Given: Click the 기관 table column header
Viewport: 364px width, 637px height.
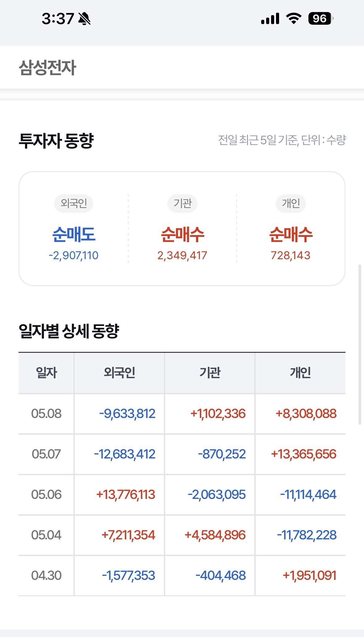Looking at the screenshot, I should pos(210,373).
